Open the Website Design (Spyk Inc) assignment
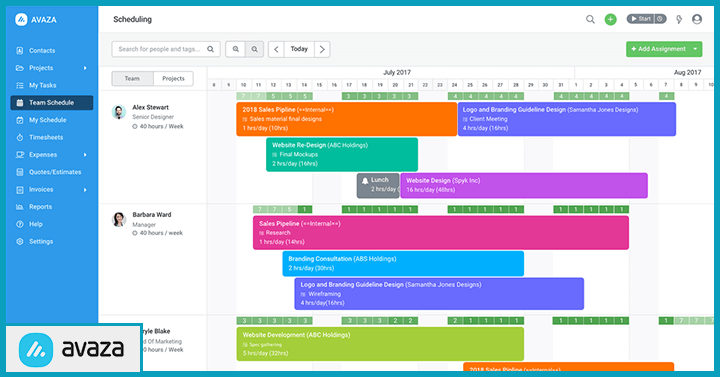 tap(524, 186)
